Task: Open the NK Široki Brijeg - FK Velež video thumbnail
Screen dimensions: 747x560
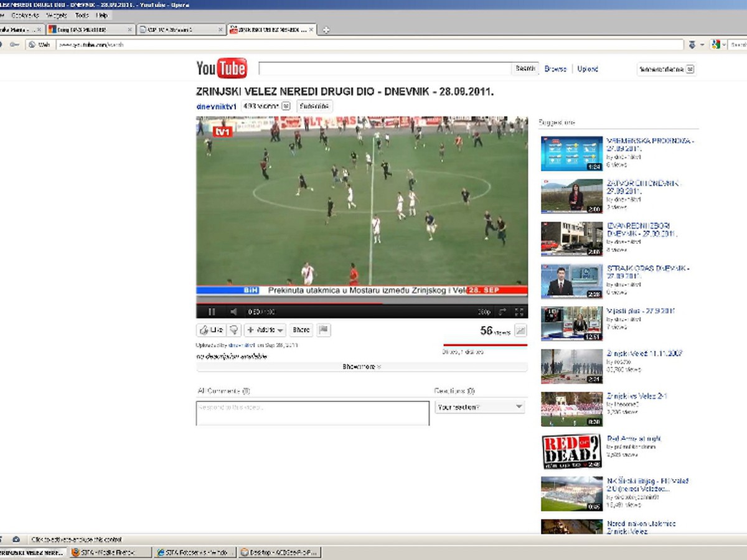Action: 571,493
